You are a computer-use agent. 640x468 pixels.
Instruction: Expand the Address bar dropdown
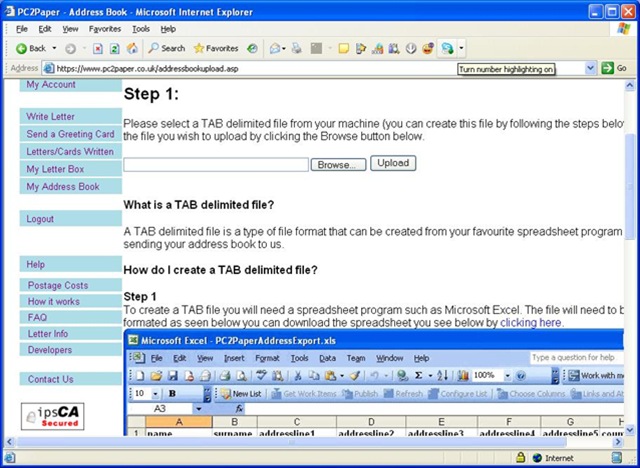point(590,68)
